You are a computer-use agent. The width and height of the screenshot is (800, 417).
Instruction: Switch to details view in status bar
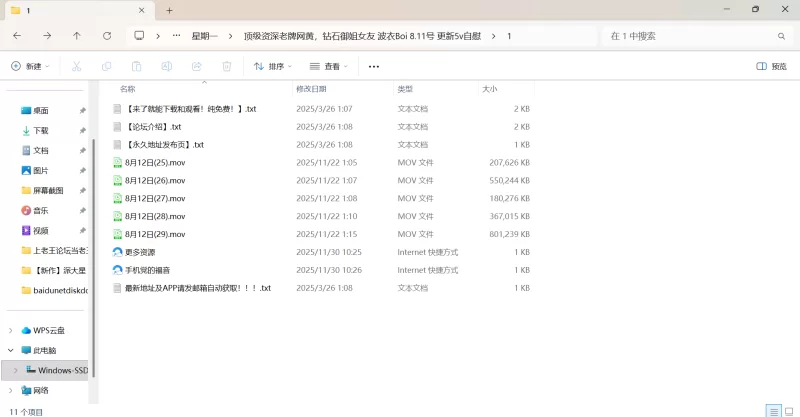tap(772, 410)
